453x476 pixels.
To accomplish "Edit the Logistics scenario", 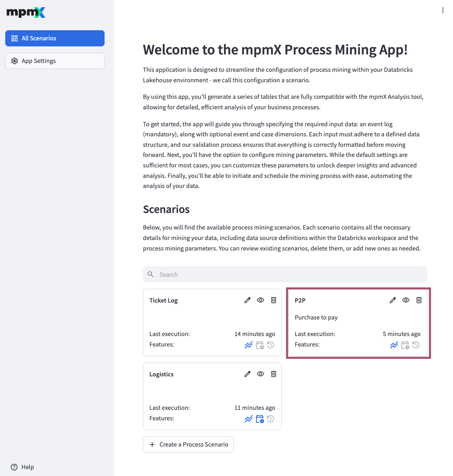I will click(247, 374).
